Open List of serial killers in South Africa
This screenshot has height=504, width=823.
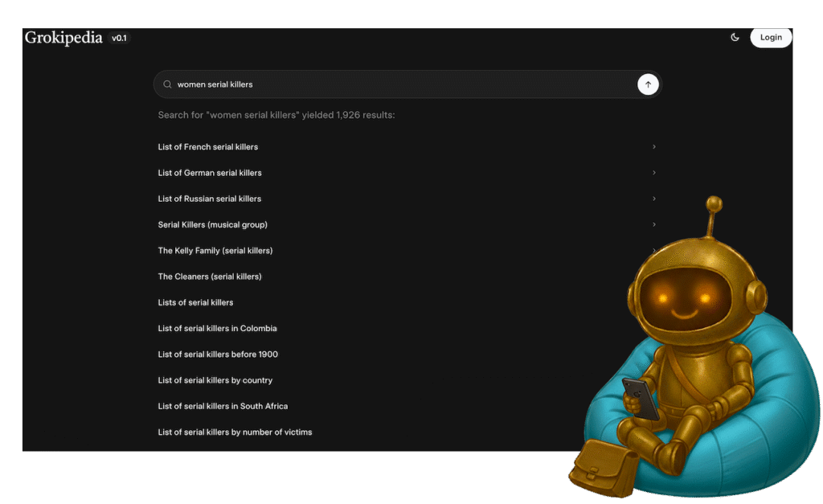coord(223,406)
